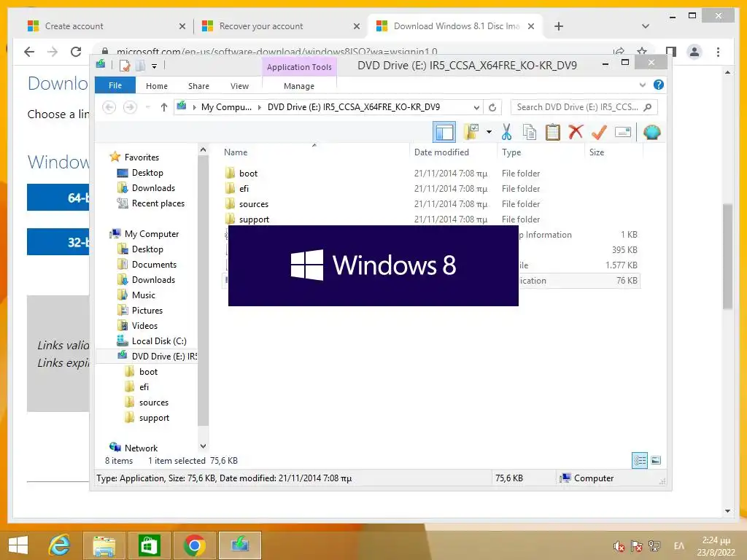Screen dimensions: 747x560
Task: Select the boot folder in file list
Action: (248, 174)
